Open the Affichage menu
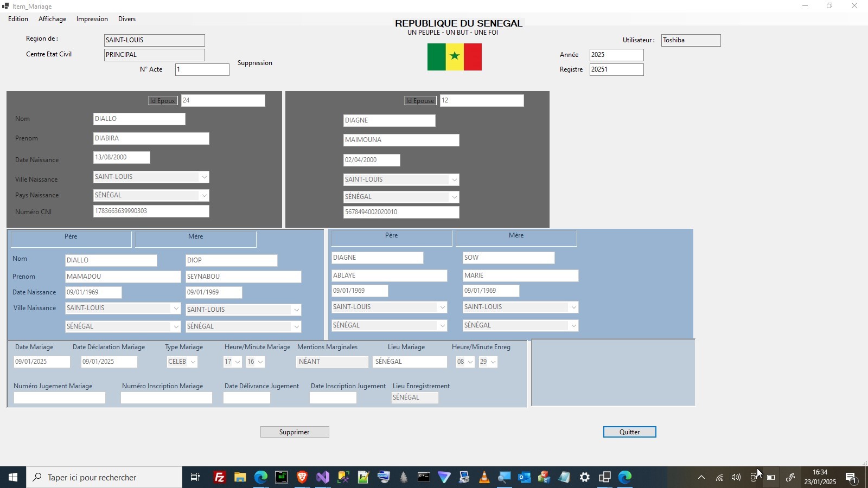Viewport: 868px width, 488px height. 52,19
